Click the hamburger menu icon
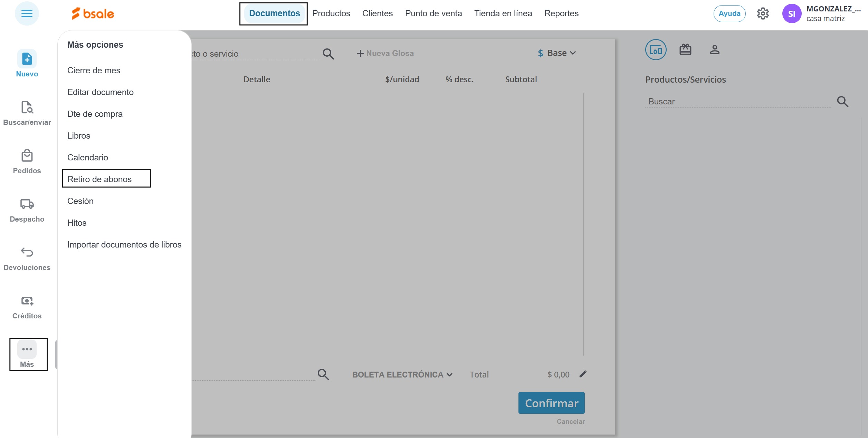The width and height of the screenshot is (868, 438). pyautogui.click(x=27, y=13)
